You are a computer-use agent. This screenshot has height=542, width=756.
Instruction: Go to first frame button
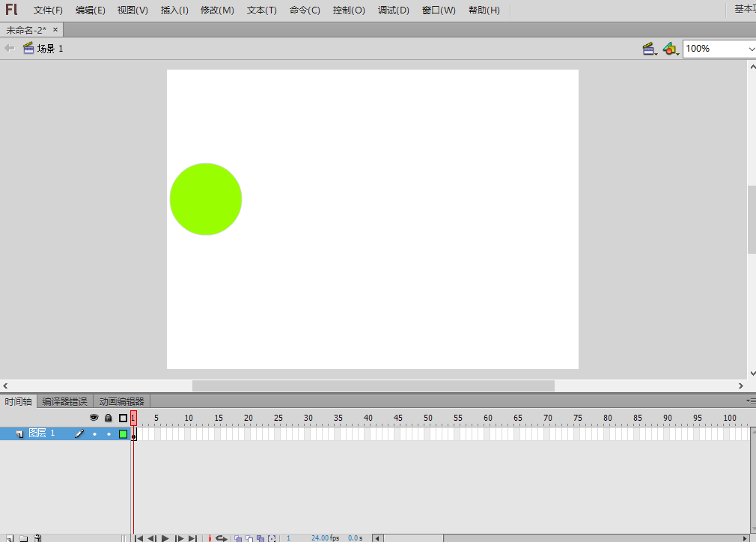pyautogui.click(x=139, y=538)
